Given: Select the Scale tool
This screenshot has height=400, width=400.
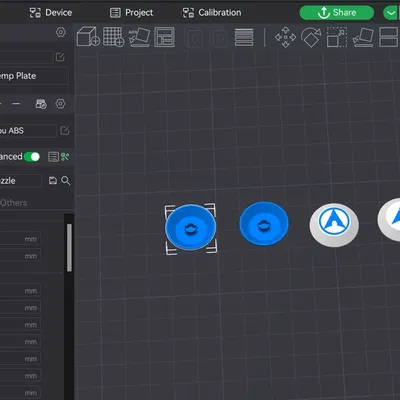Looking at the screenshot, I should pyautogui.click(x=337, y=37).
